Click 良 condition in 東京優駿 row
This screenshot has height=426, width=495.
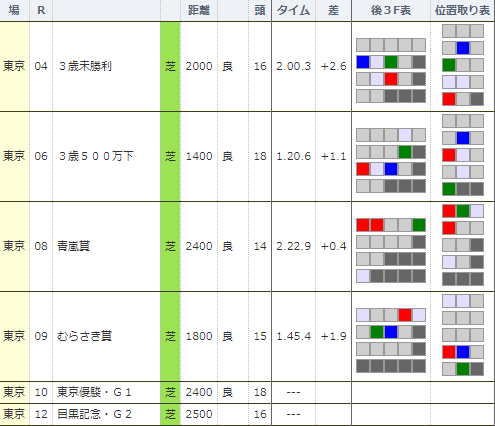click(227, 392)
